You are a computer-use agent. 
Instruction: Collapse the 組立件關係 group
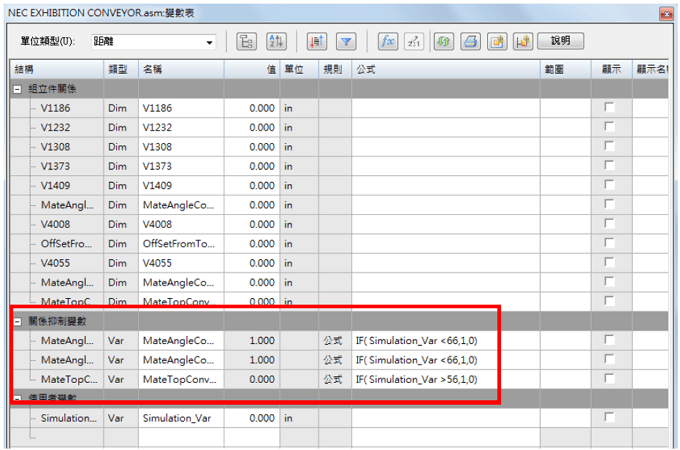point(17,89)
